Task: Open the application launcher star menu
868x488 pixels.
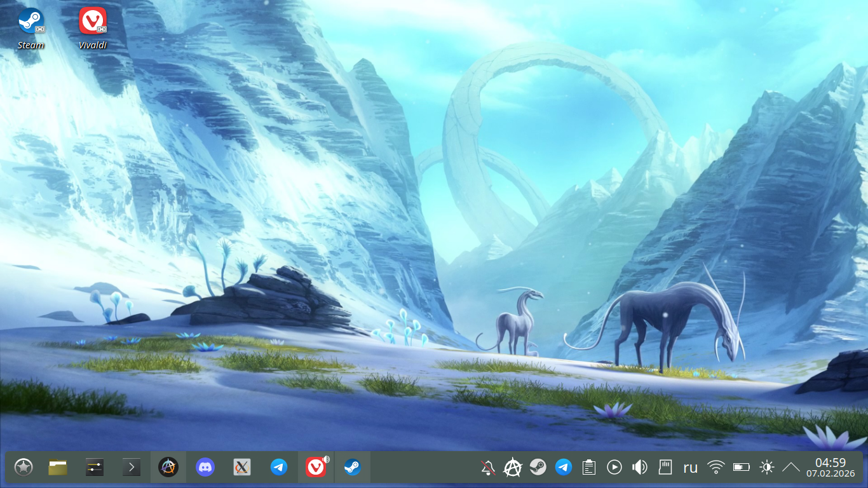Action: (24, 468)
